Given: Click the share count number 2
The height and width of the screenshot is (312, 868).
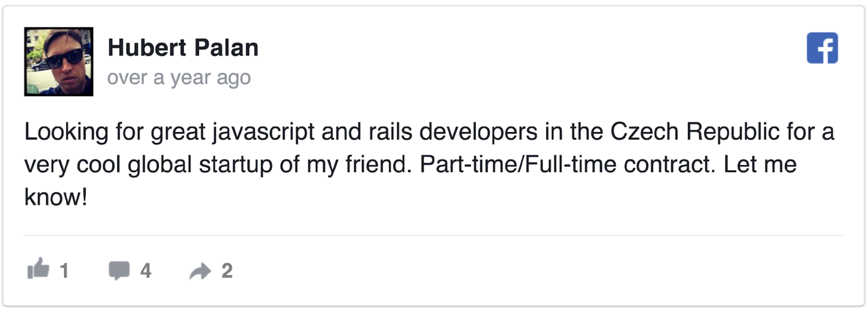Looking at the screenshot, I should coord(227,271).
